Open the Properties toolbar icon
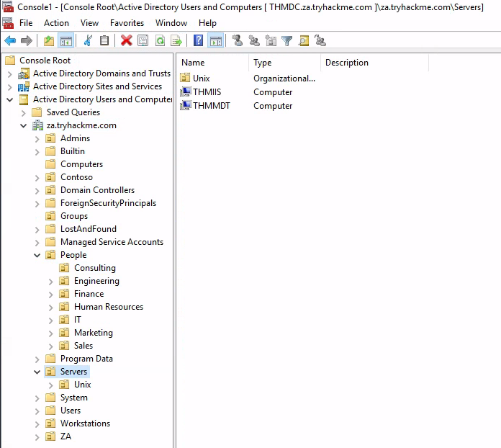 143,40
